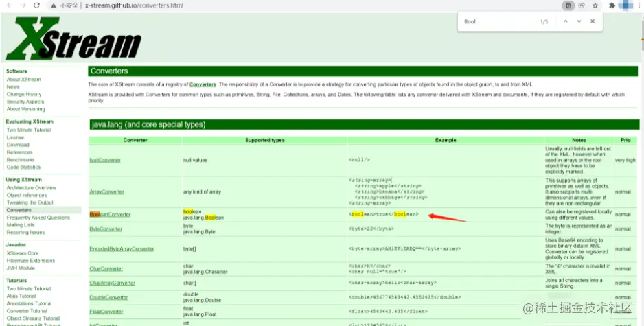Close the find-in-page bar
This screenshot has width=644, height=326.
(593, 21)
